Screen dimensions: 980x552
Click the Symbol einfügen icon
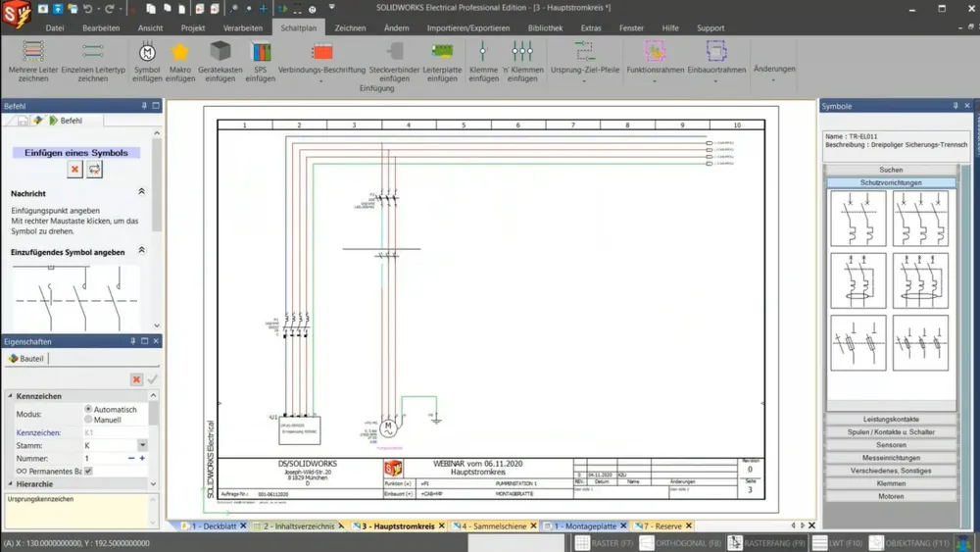point(147,52)
